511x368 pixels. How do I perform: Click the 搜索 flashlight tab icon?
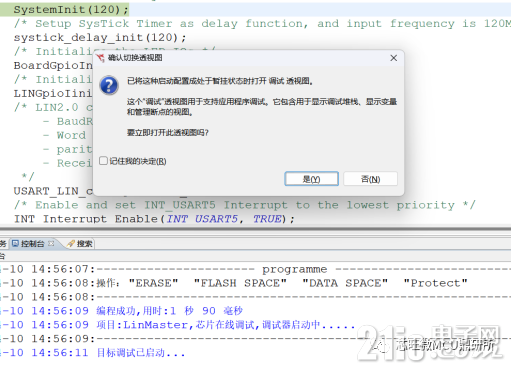(71, 244)
